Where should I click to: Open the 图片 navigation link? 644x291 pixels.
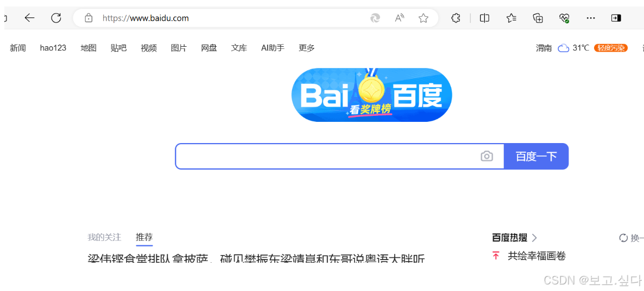(179, 48)
